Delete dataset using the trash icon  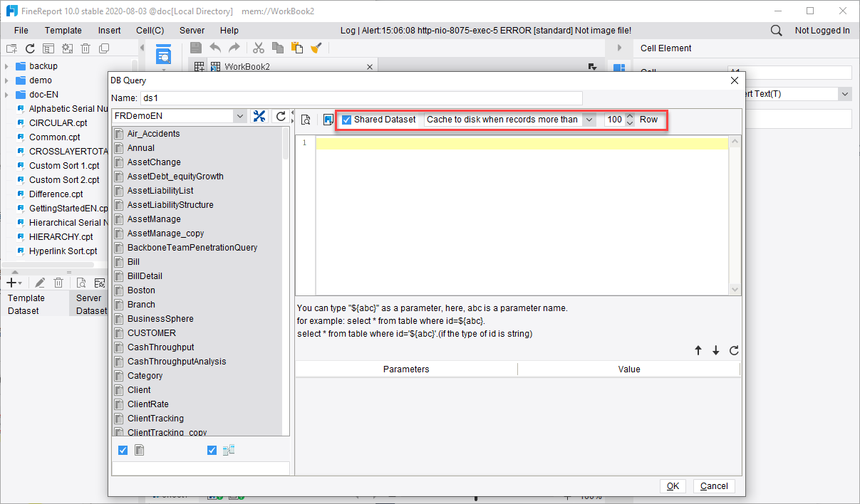tap(58, 283)
